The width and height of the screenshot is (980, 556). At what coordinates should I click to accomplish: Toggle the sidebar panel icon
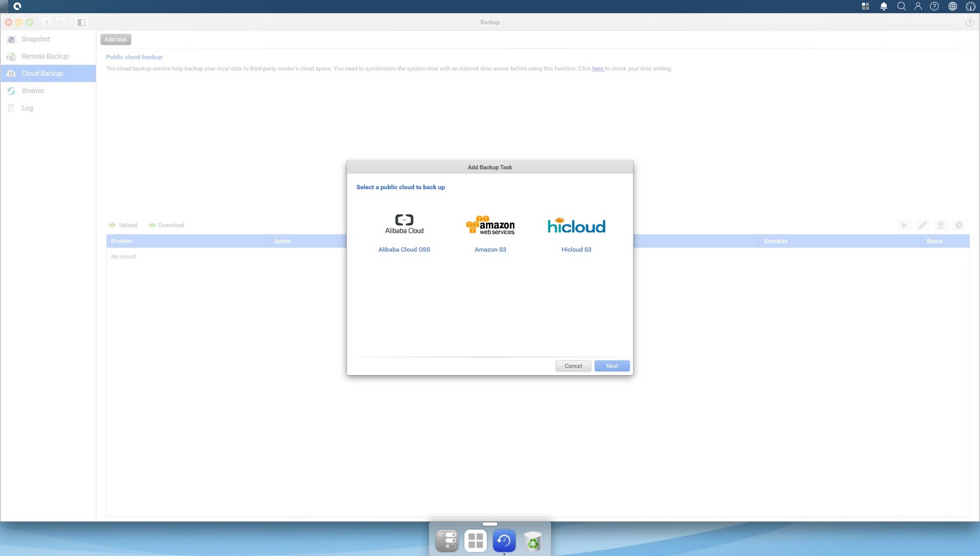(x=81, y=22)
